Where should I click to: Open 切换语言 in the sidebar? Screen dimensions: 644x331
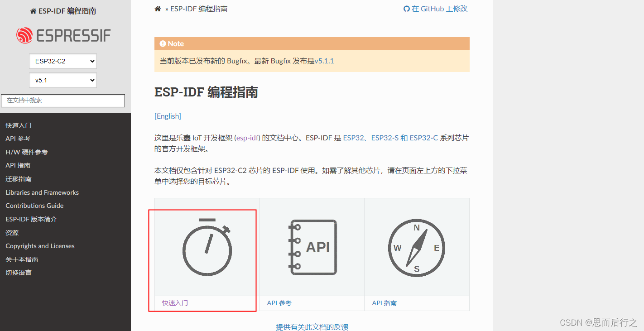tap(19, 273)
